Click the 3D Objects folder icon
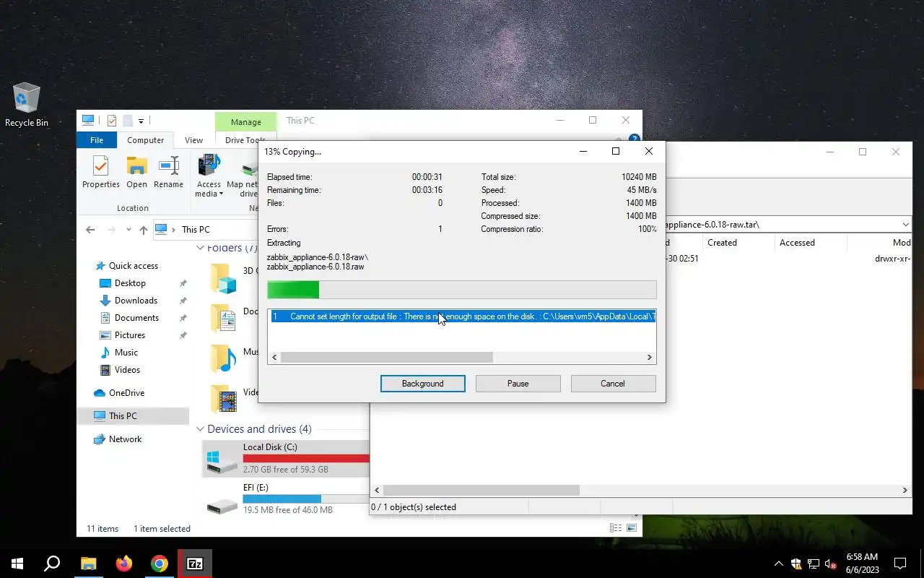Screen dimensions: 924x578 [222, 278]
